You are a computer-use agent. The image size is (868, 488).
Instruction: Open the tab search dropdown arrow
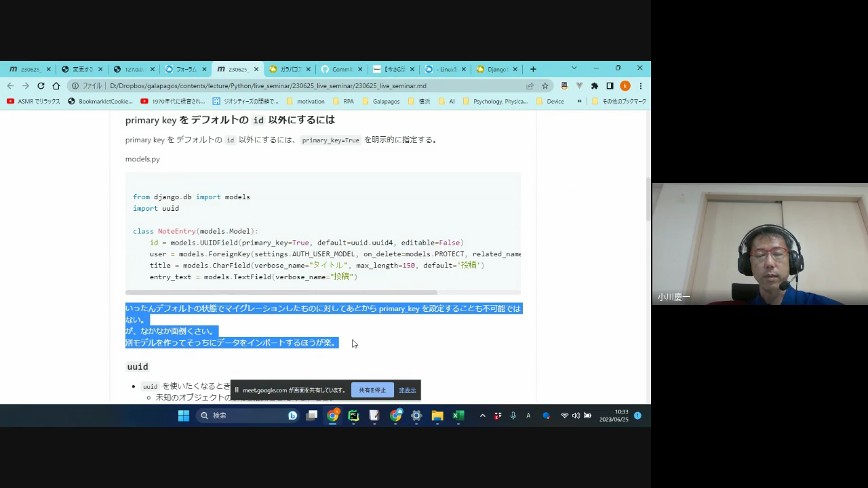574,68
